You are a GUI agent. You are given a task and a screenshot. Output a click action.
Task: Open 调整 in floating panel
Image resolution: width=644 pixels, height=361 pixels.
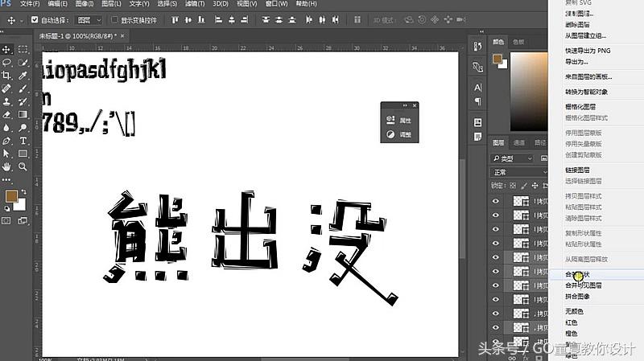tap(399, 134)
